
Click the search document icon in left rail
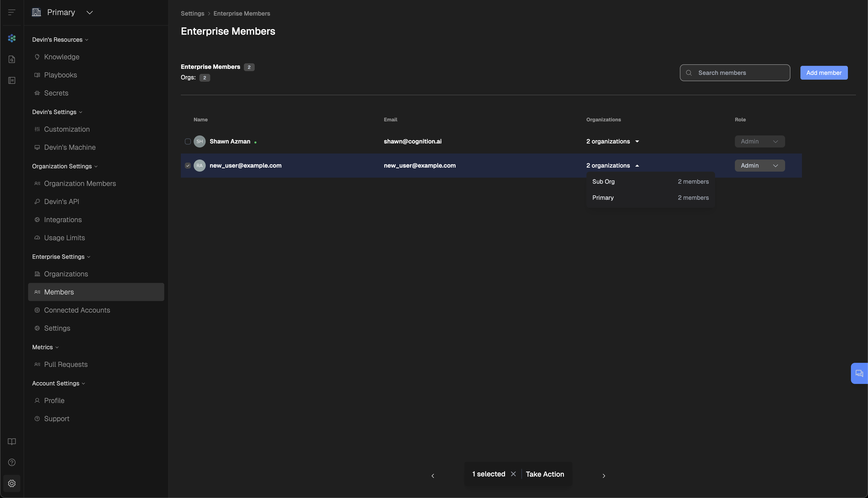12,60
